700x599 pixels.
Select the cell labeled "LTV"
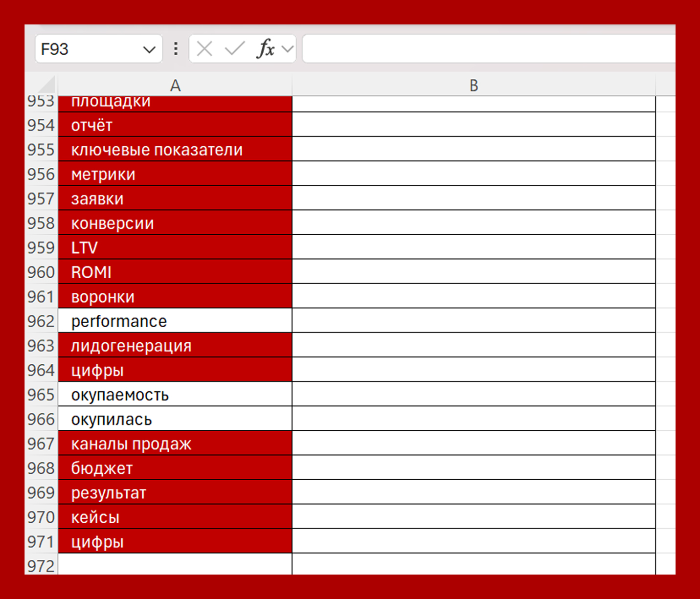pos(175,247)
